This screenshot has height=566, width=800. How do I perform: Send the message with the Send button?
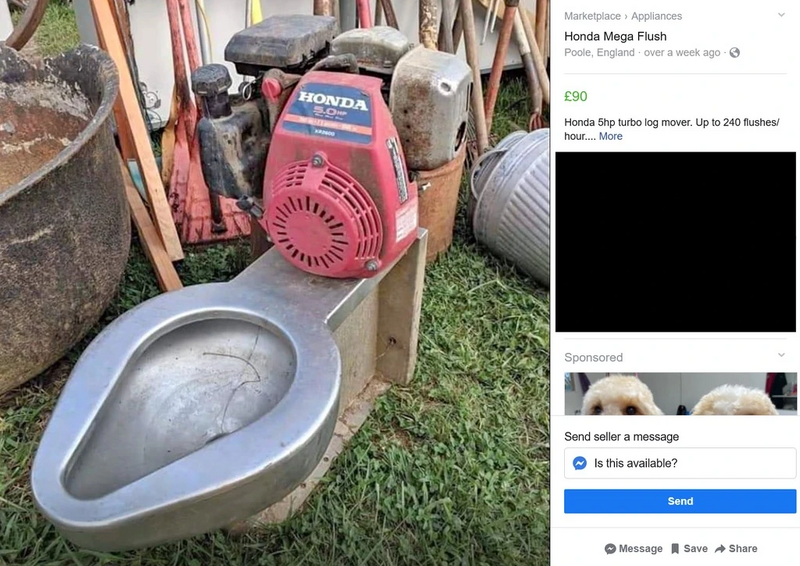coord(680,501)
